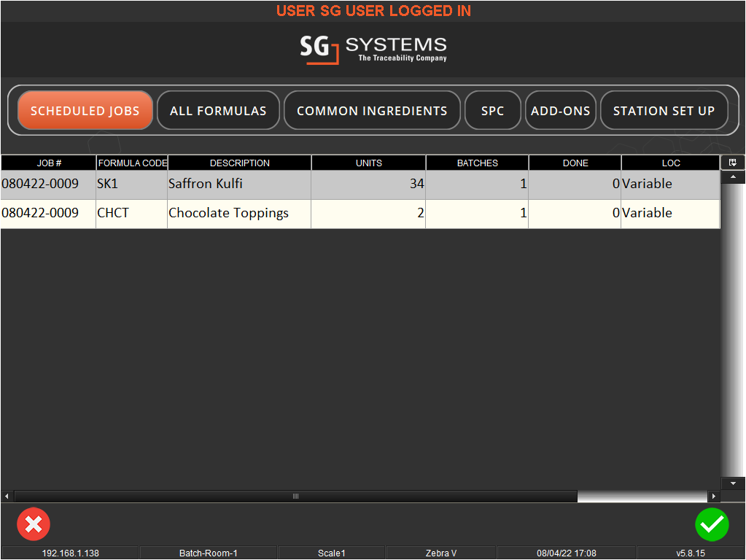The width and height of the screenshot is (746, 560).
Task: Confirm with the green checkmark icon
Action: click(712, 524)
